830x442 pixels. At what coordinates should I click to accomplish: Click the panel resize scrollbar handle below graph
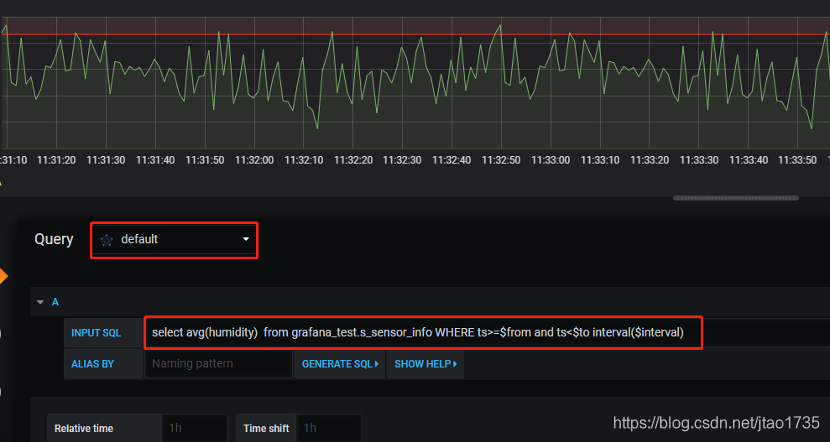coord(736,198)
